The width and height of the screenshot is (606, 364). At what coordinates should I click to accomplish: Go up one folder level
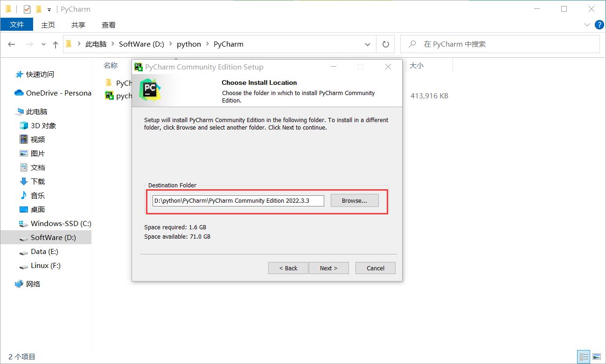click(56, 44)
